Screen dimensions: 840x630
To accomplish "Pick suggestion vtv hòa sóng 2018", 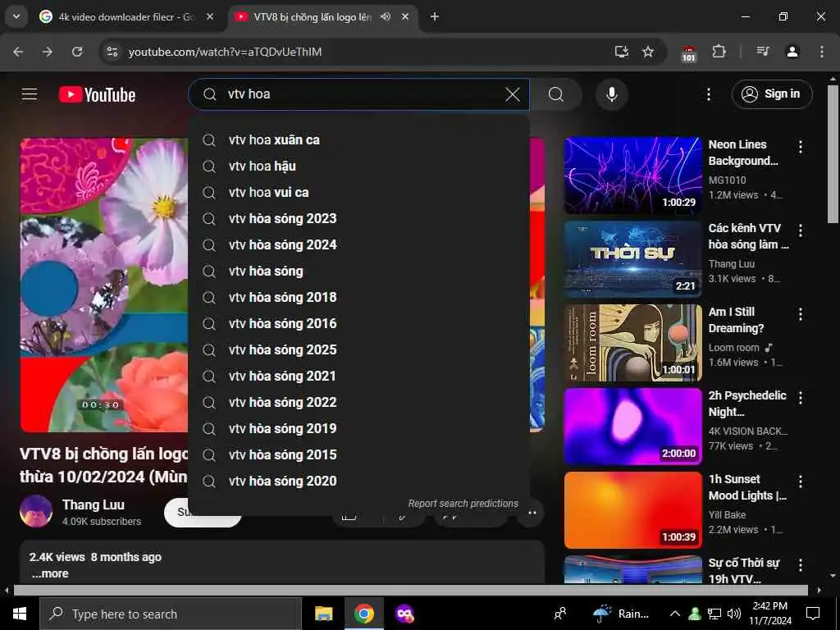I will coord(359,297).
